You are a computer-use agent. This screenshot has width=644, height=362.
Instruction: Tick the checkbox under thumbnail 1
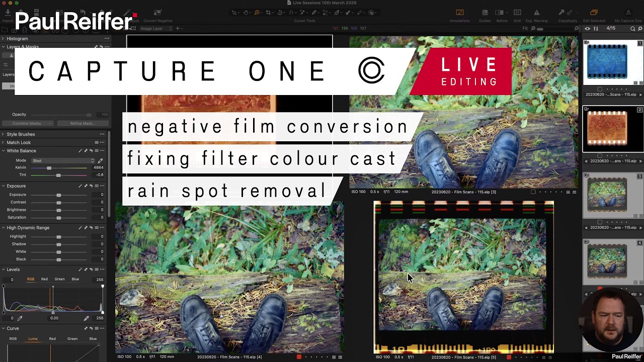(600, 89)
